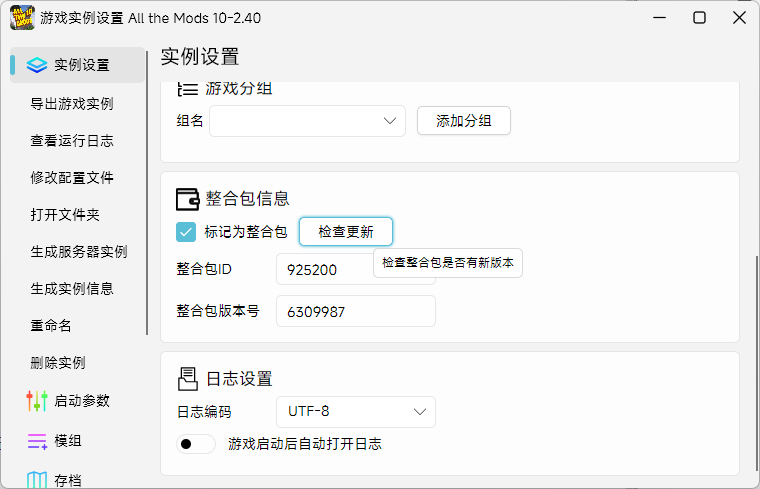Toggle 游戏启动后自动打开日志 switch
760x489 pixels.
(196, 444)
